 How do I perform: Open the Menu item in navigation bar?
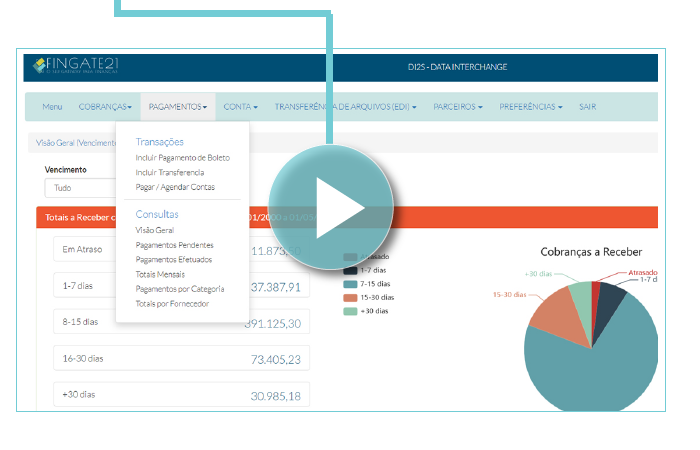tap(52, 107)
